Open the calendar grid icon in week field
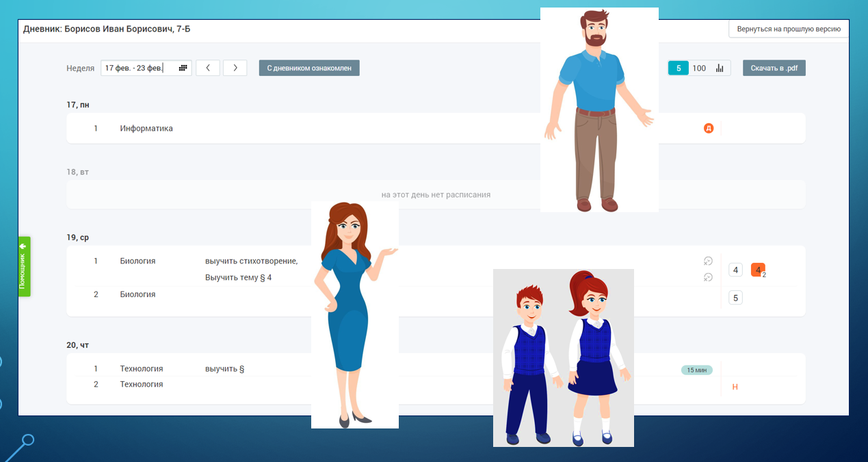The width and height of the screenshot is (868, 462). [x=183, y=68]
